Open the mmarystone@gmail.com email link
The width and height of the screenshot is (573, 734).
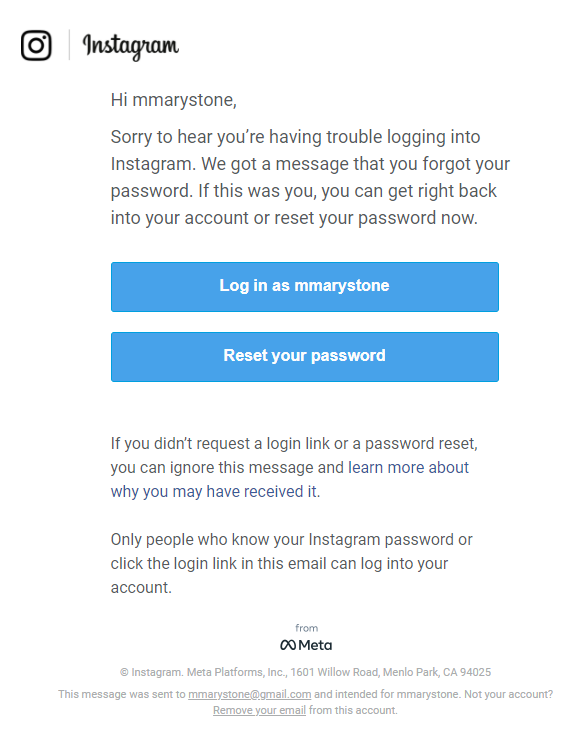pos(250,694)
